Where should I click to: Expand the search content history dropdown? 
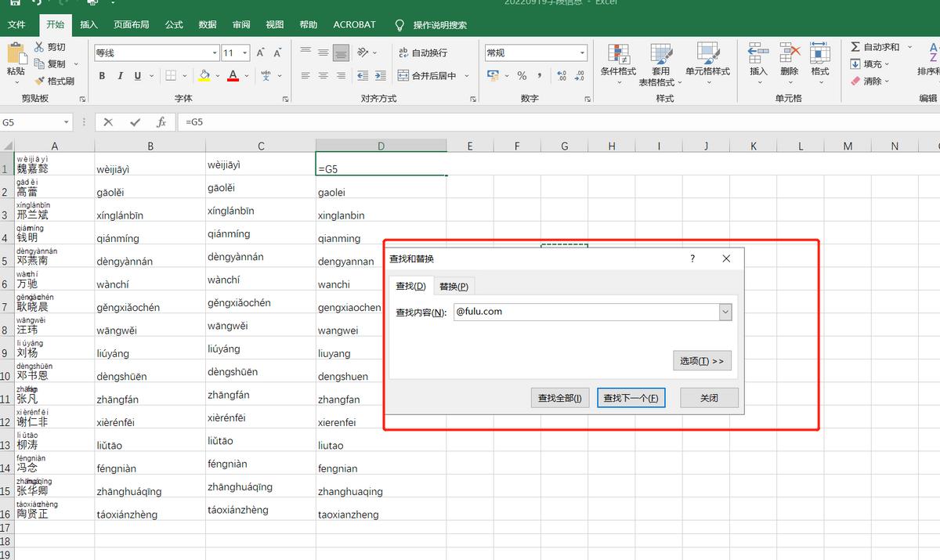pos(725,312)
